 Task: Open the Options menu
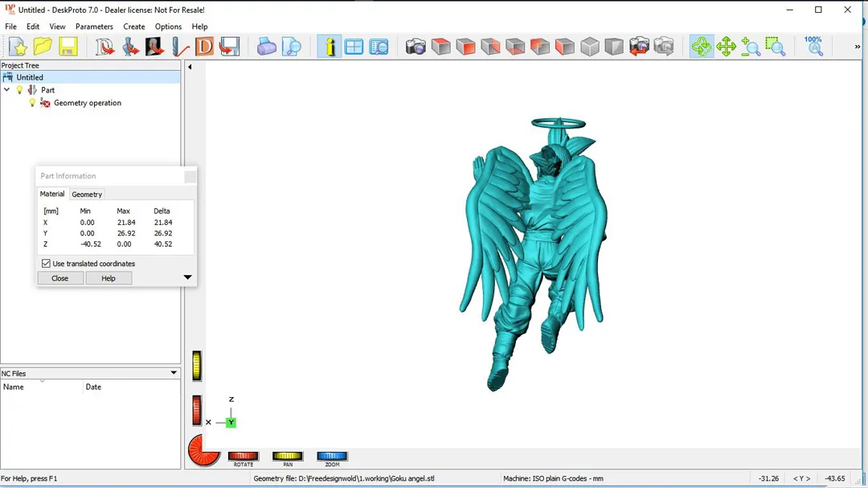pos(168,27)
